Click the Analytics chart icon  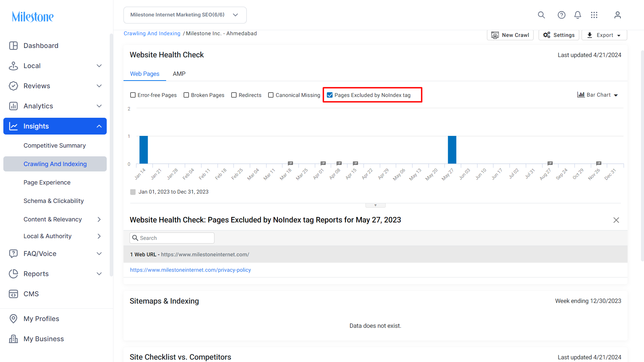(x=13, y=106)
